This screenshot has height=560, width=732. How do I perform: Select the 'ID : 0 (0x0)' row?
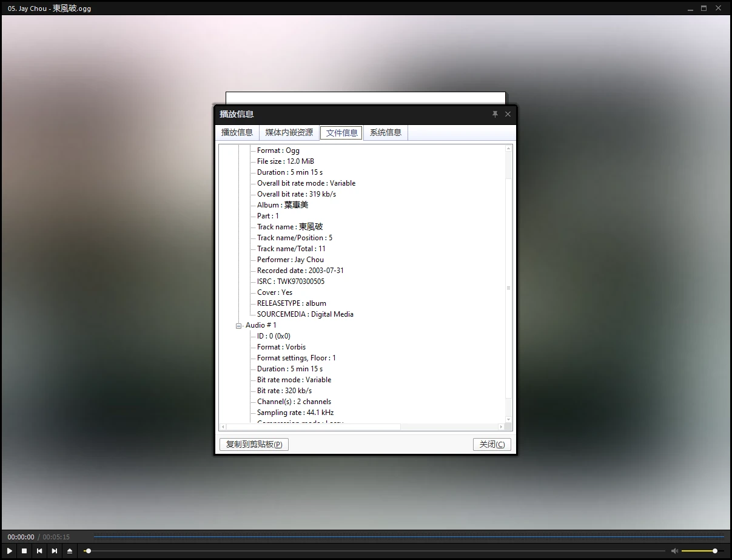pos(274,336)
